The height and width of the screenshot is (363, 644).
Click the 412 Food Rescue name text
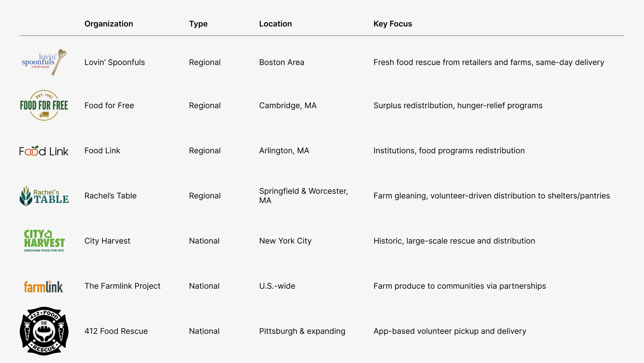116,331
